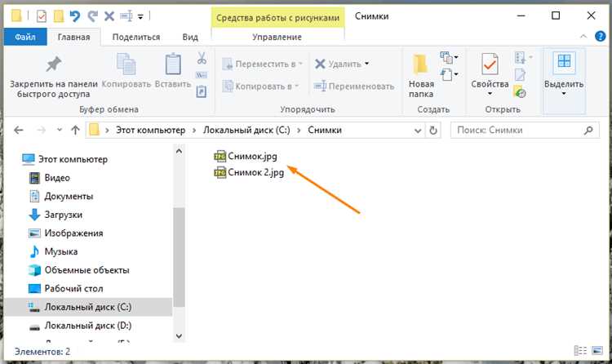Select Этот компьютер in the navigation pane
Screen dimensions: 612x364
pyautogui.click(x=64, y=159)
